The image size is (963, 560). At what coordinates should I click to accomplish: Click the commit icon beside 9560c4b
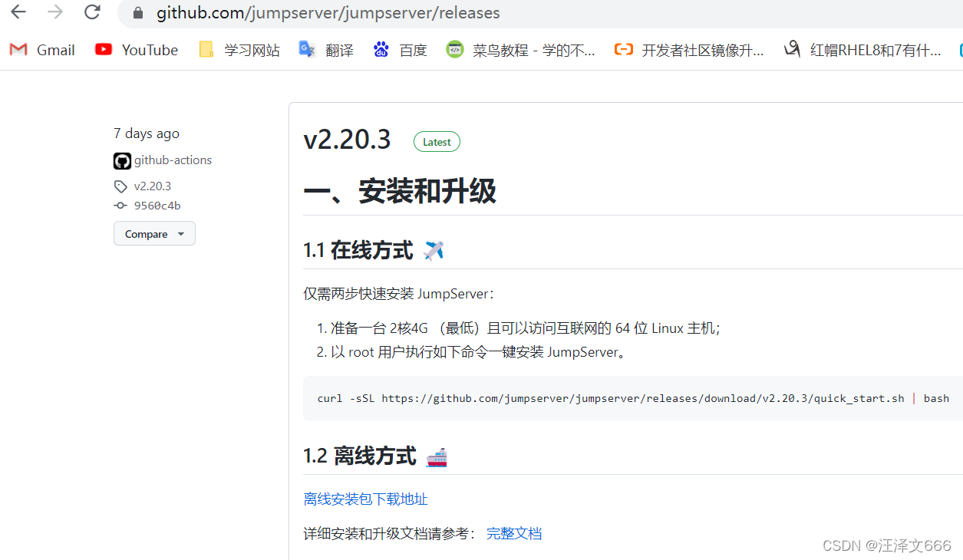tap(120, 206)
